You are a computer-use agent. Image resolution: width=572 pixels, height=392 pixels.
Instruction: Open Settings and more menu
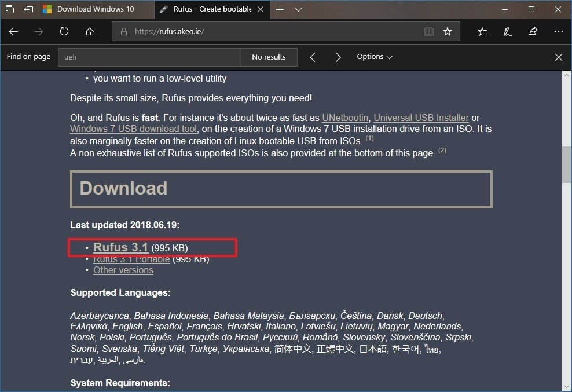click(558, 31)
